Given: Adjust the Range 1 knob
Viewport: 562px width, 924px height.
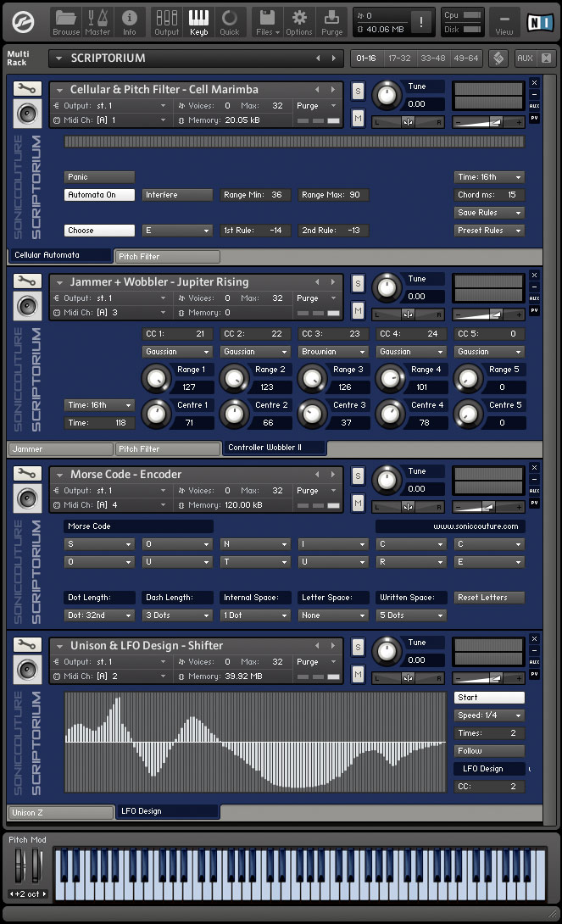Looking at the screenshot, I should pos(156,378).
